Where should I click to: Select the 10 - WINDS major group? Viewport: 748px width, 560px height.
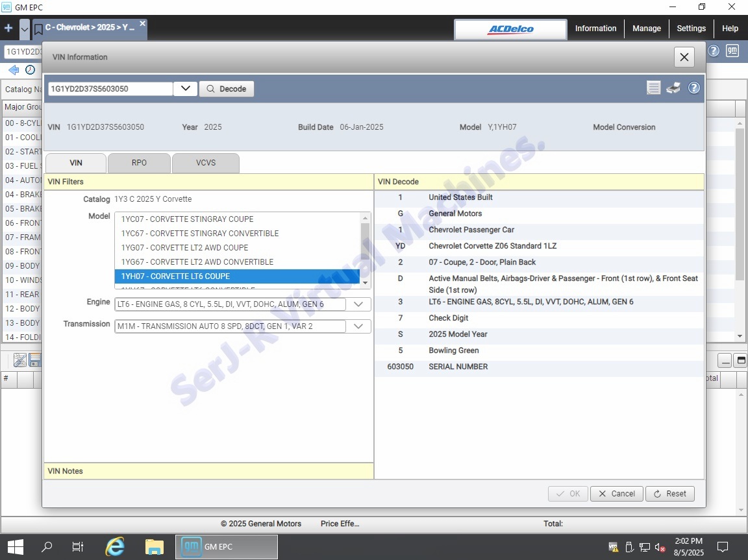pos(23,280)
